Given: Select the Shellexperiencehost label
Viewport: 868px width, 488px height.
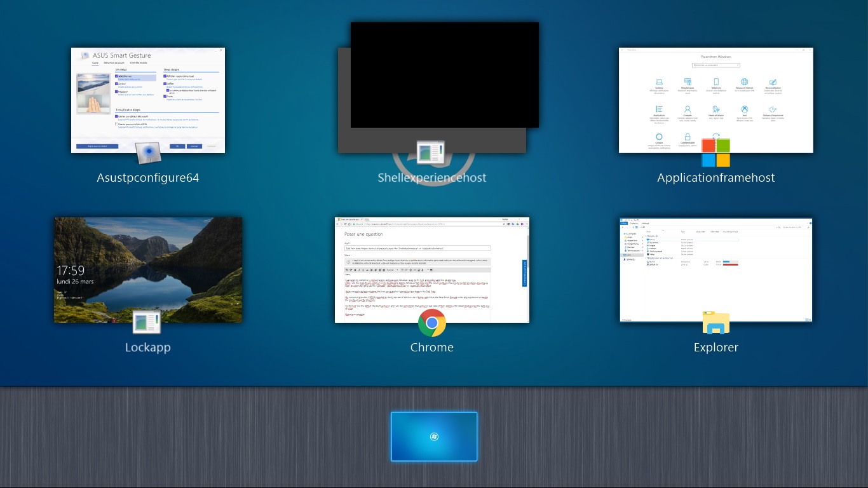Looking at the screenshot, I should 432,178.
